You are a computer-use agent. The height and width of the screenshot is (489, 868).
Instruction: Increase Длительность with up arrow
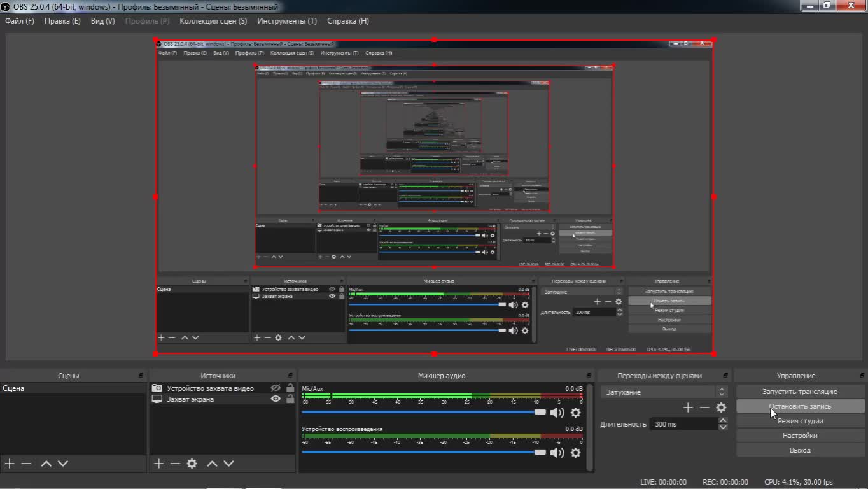(x=723, y=421)
